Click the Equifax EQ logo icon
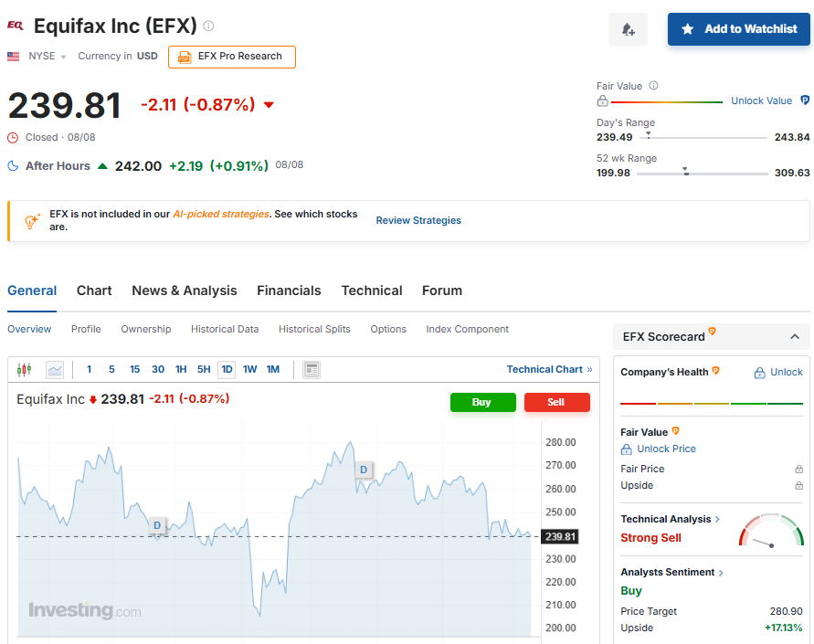Screen dimensions: 814x644 15,26
